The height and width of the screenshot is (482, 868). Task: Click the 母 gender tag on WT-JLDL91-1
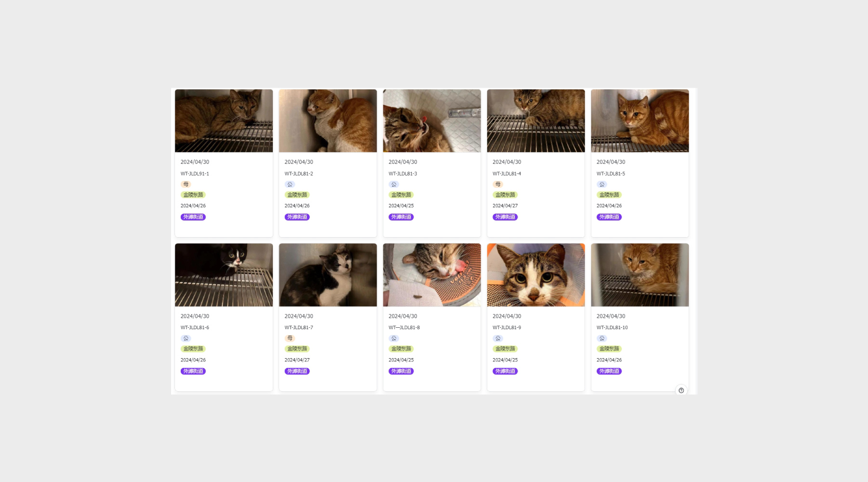(186, 184)
